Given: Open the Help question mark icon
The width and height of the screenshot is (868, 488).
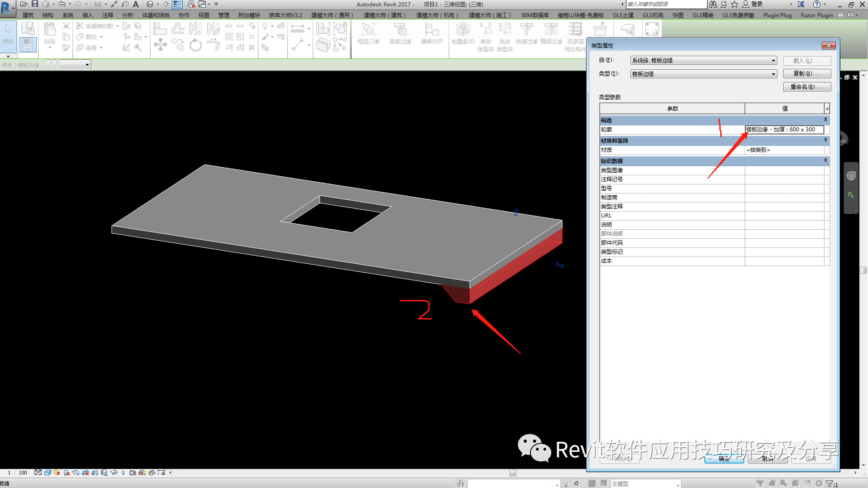Looking at the screenshot, I should click(817, 4).
